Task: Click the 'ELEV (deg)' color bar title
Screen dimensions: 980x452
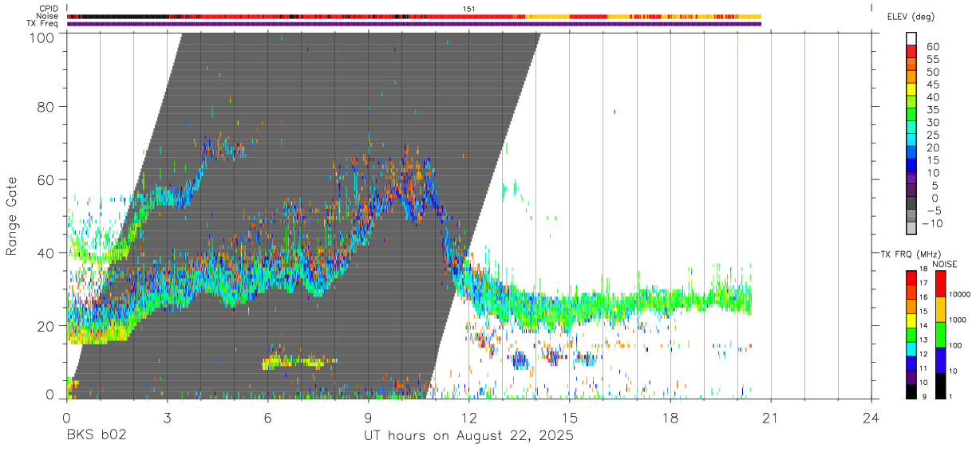Action: tap(911, 16)
